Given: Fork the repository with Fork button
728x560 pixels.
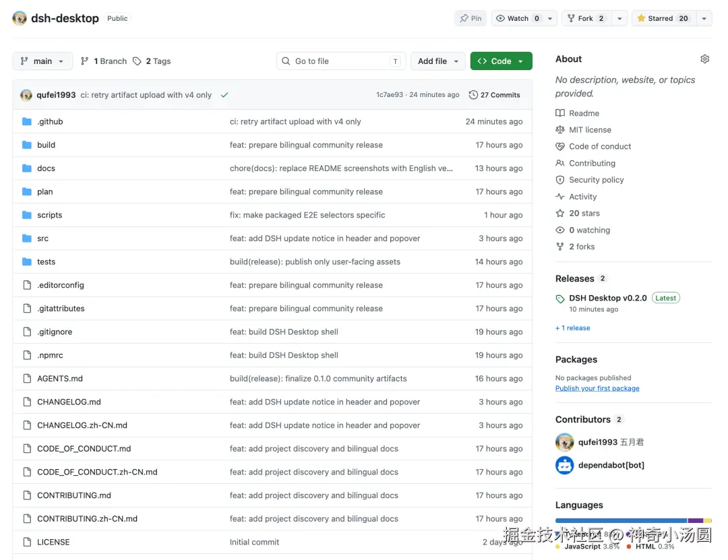Looking at the screenshot, I should pos(586,18).
